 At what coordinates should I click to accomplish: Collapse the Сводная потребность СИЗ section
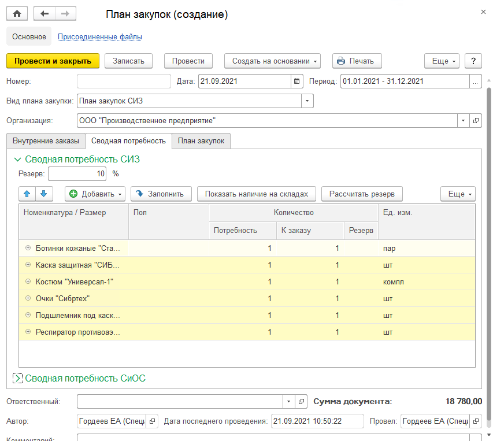coord(17,159)
